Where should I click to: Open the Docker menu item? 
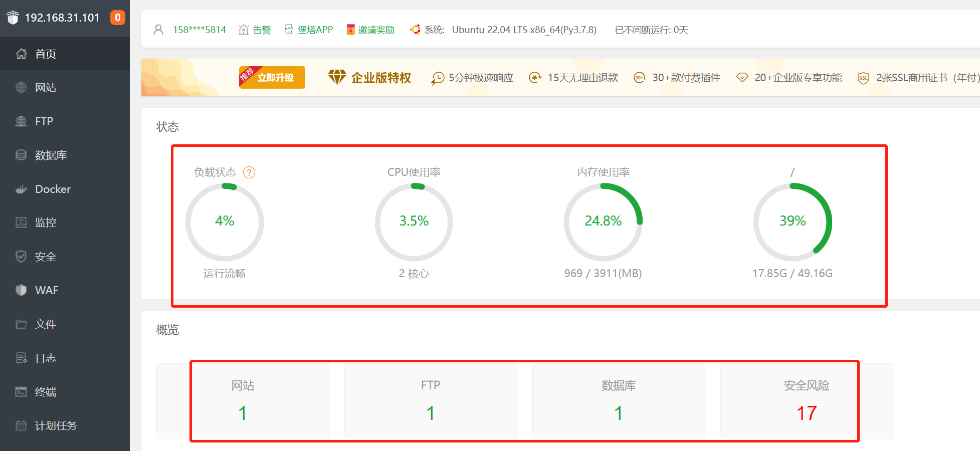point(65,189)
